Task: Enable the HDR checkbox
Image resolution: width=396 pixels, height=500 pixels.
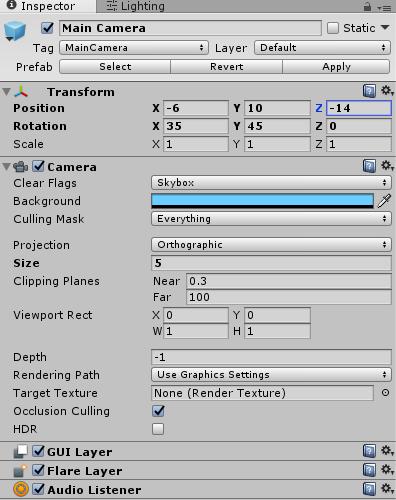Action: [x=158, y=429]
